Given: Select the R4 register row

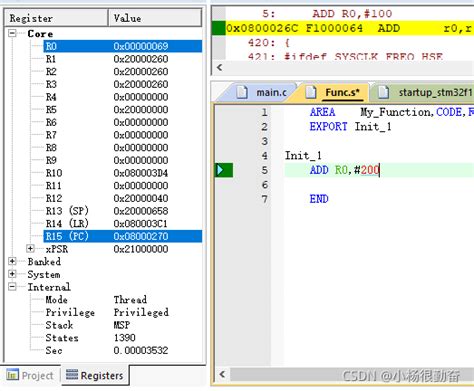Looking at the screenshot, I should click(122, 97).
